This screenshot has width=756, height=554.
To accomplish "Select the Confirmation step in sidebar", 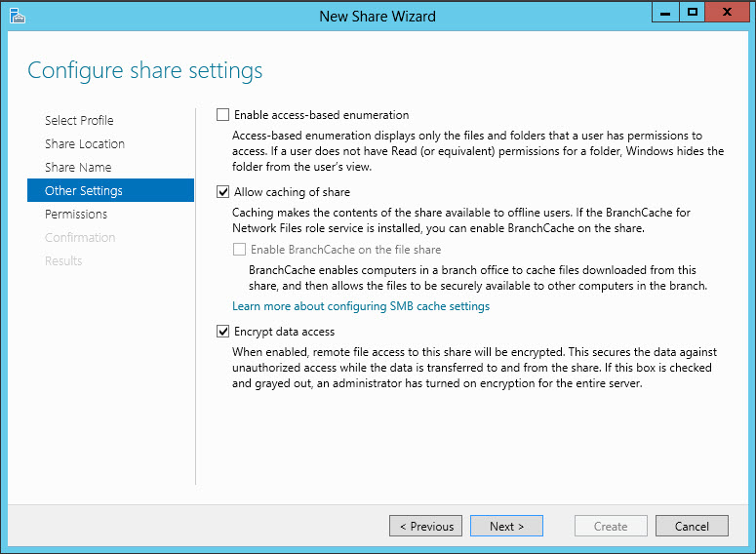I will pyautogui.click(x=80, y=237).
